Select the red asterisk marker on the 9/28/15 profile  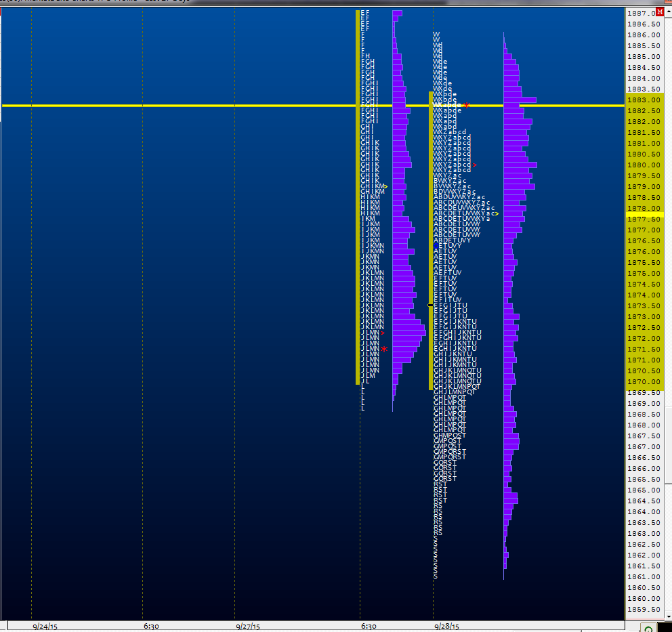click(x=466, y=106)
